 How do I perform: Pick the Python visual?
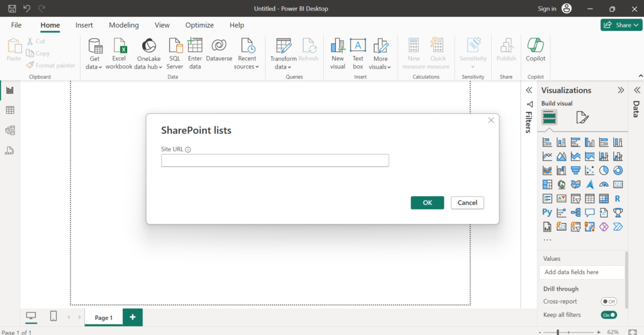pyautogui.click(x=547, y=212)
